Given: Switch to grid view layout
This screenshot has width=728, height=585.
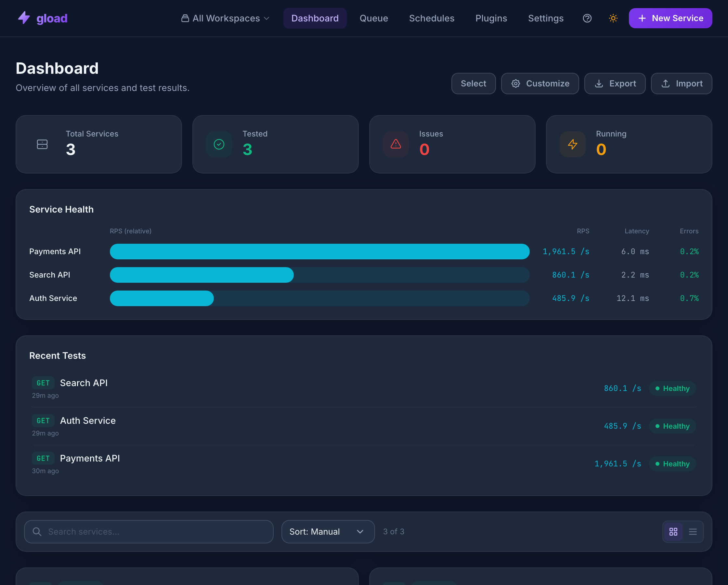Looking at the screenshot, I should (673, 532).
